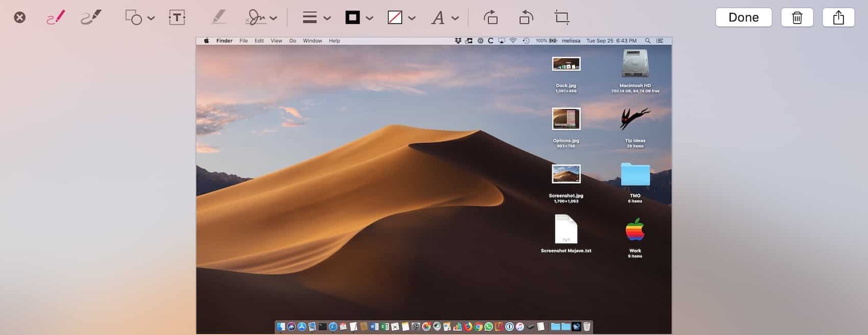Delete screenshot with the trash icon

click(x=797, y=17)
